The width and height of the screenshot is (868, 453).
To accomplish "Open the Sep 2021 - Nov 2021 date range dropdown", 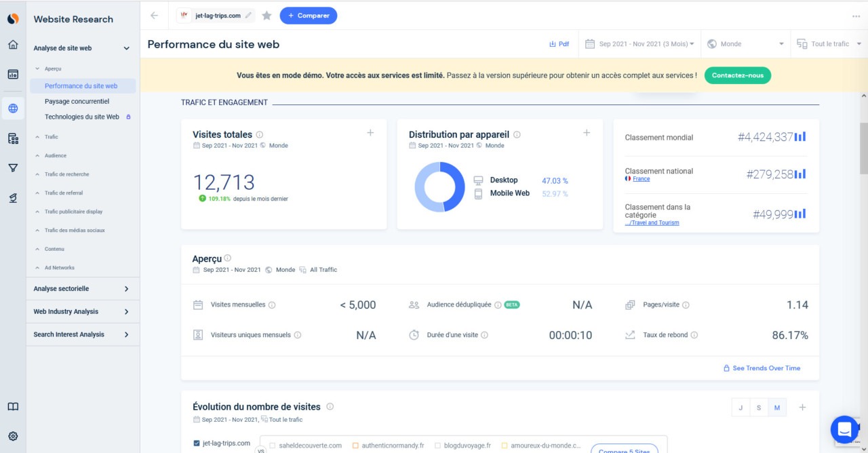I will [x=639, y=44].
